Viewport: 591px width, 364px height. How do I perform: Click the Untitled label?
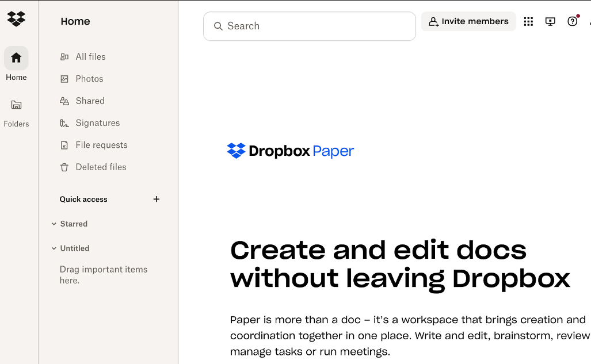(75, 248)
